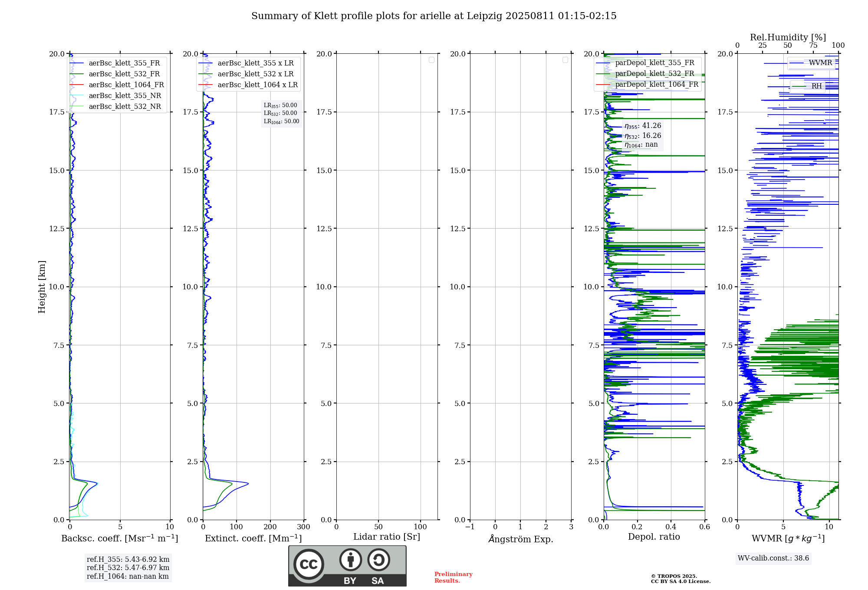Click the Backsc. coeff. axis label

[120, 538]
